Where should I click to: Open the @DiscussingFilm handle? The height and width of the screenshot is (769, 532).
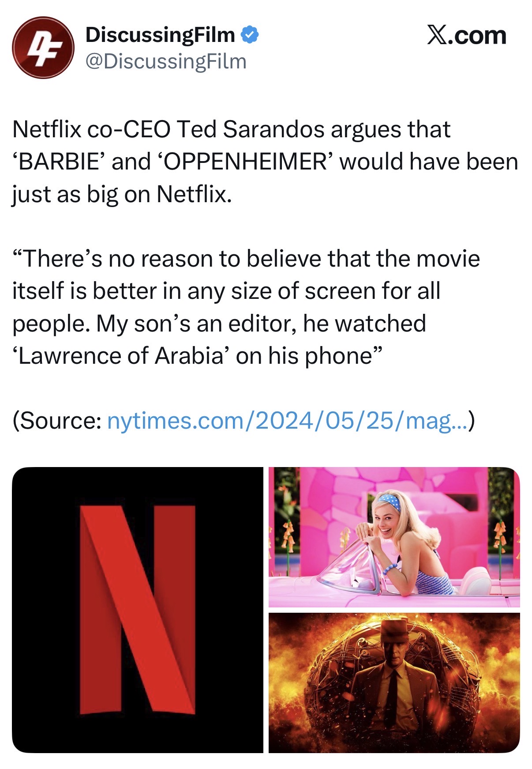166,61
